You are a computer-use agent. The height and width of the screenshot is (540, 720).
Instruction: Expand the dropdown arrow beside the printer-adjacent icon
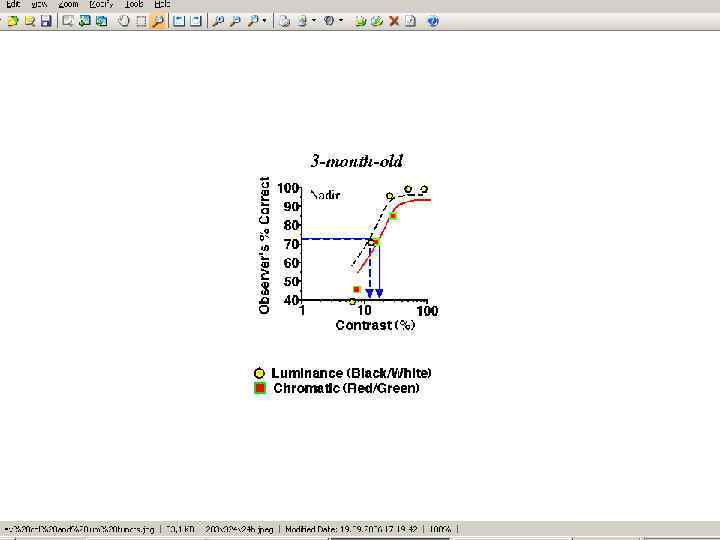coord(314,21)
